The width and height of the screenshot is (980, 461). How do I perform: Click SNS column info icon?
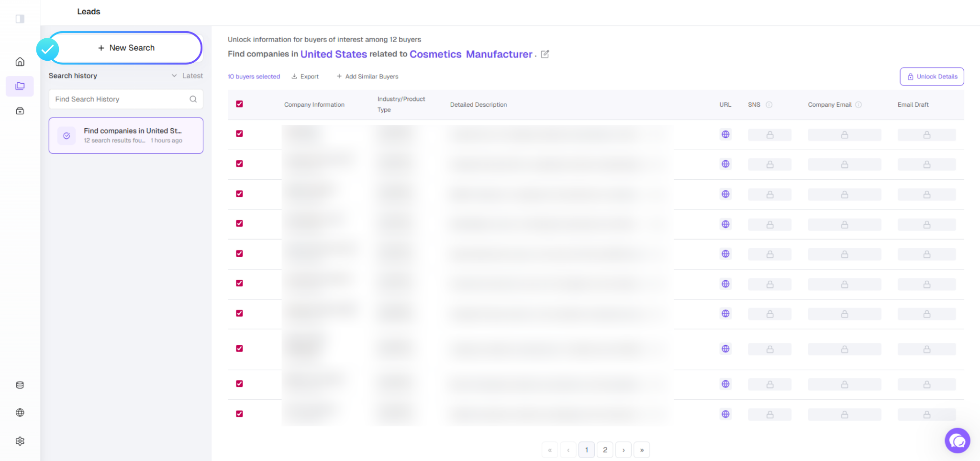pos(769,105)
